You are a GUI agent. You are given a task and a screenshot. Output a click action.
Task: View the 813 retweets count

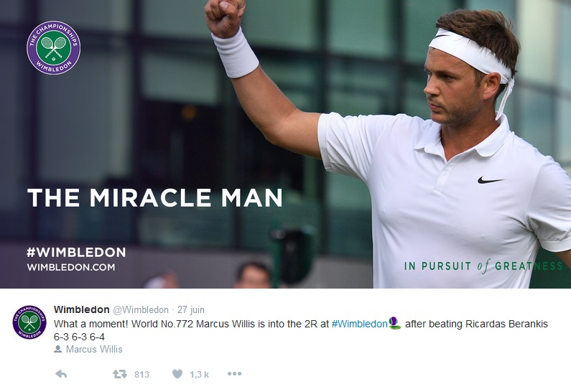point(141,374)
